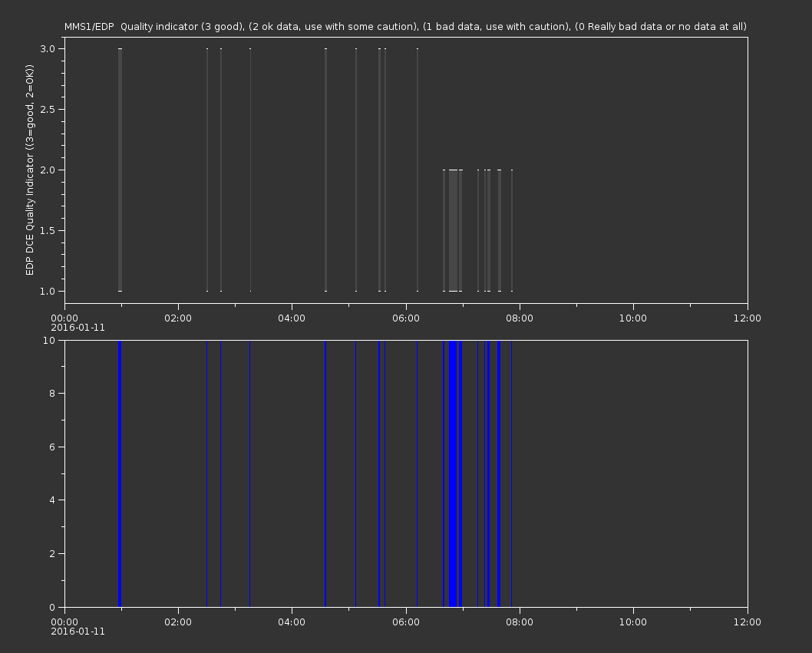
Task: Click the 1.0 tick on quality indicator axis
Action: (48, 291)
